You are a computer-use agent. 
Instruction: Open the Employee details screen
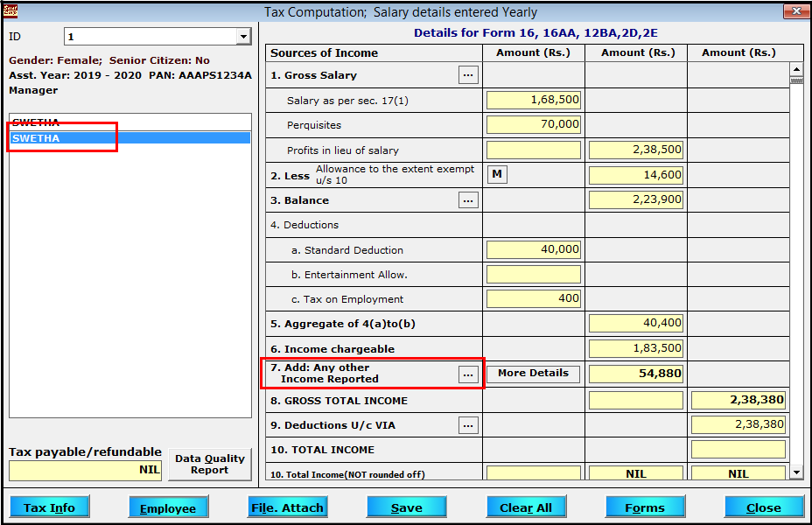click(169, 507)
